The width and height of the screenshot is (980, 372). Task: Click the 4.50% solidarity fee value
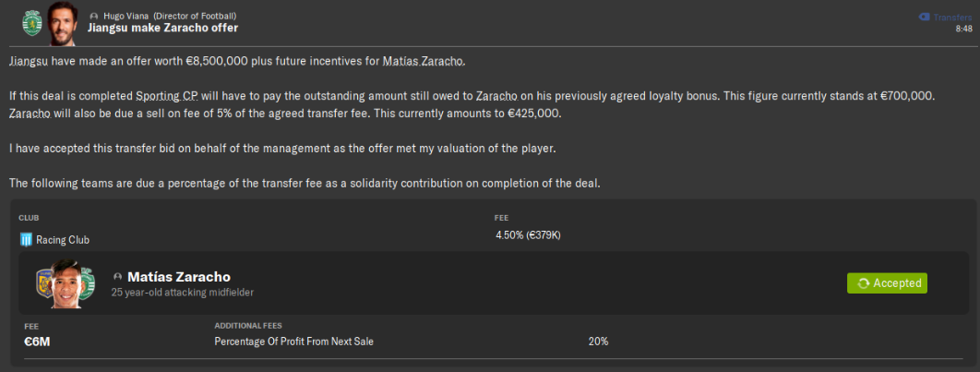528,235
